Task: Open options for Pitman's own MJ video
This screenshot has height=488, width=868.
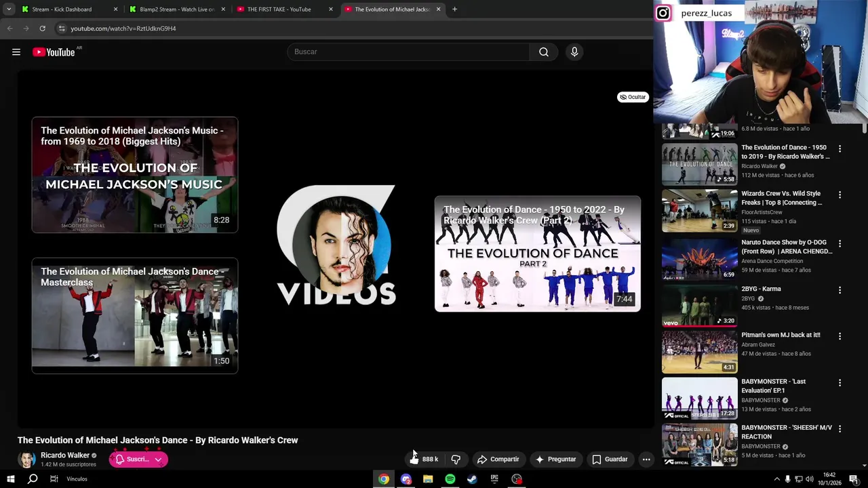Action: click(x=840, y=336)
